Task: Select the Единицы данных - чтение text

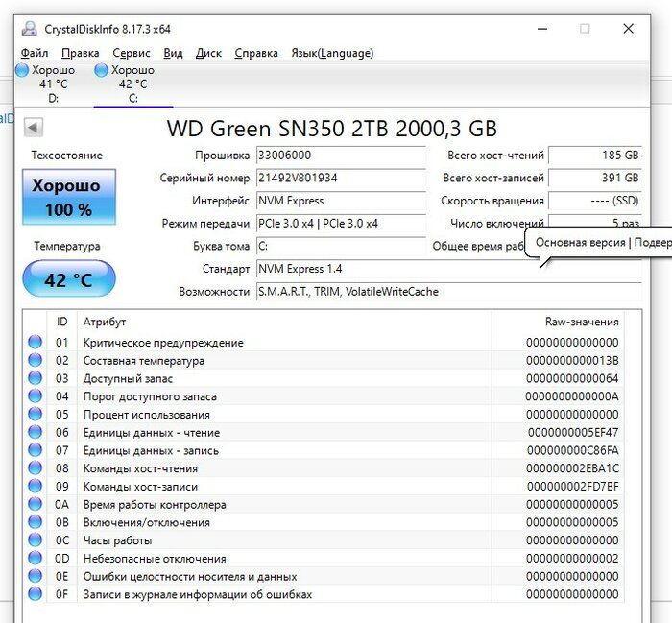Action: (152, 432)
